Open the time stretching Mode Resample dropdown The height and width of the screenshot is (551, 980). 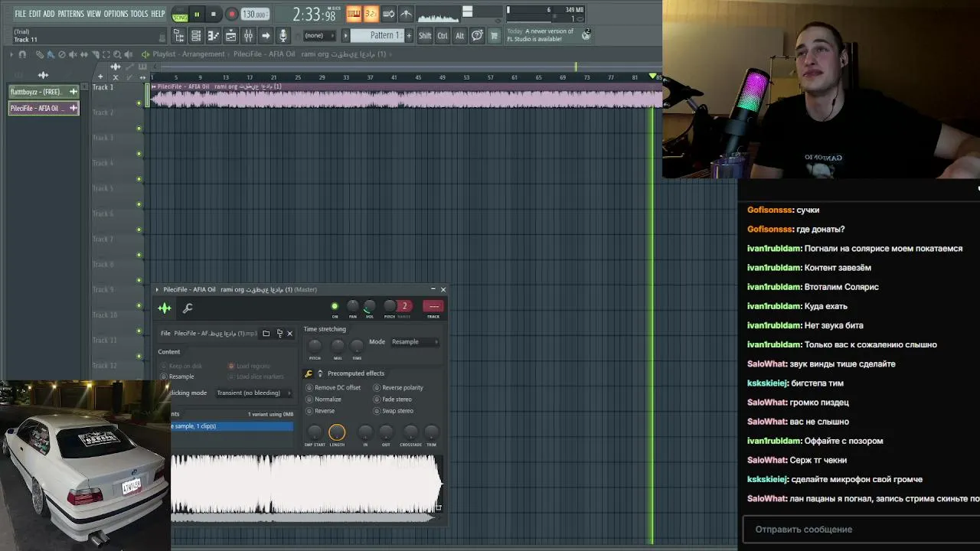[414, 342]
